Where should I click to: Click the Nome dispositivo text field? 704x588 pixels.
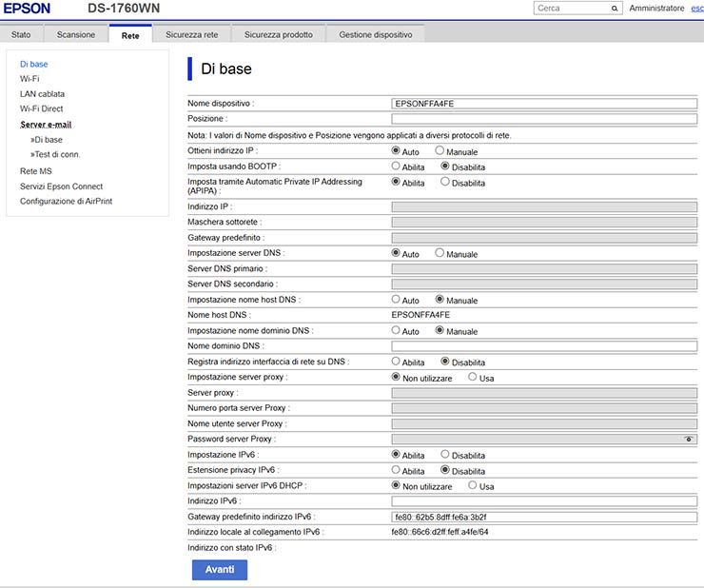(544, 103)
